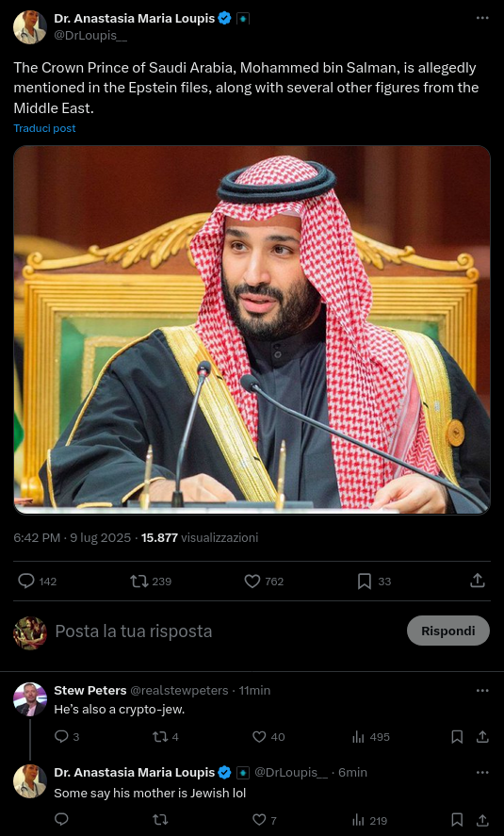This screenshot has width=504, height=836.
Task: Click the Rispondi button
Action: 448,631
